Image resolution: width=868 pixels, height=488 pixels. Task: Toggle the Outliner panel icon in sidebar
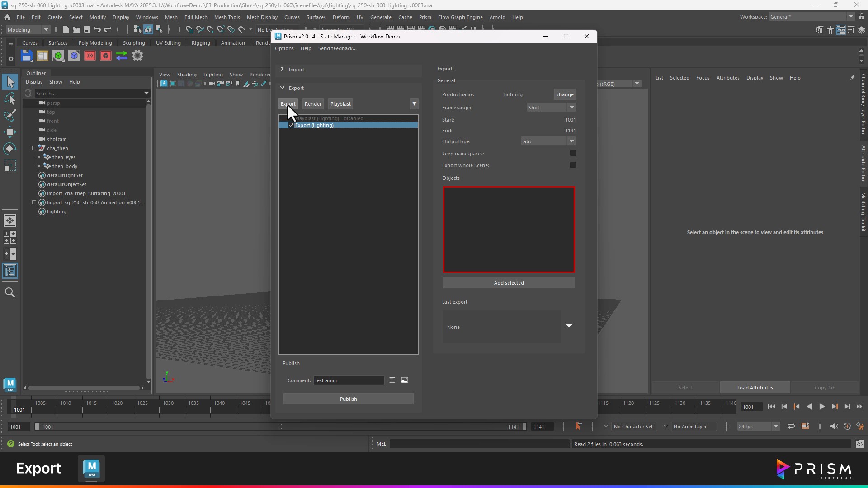pyautogui.click(x=10, y=271)
